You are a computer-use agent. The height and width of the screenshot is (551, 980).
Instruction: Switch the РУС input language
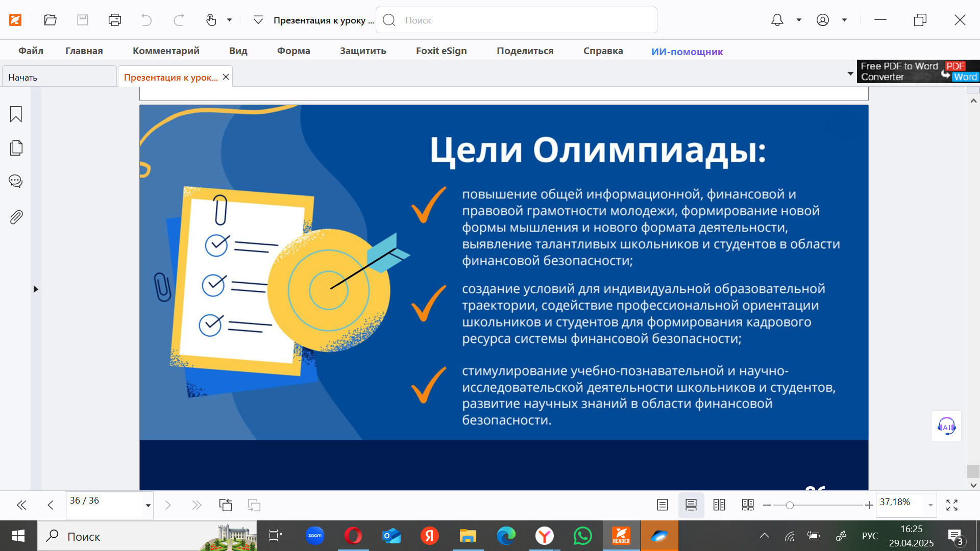click(870, 536)
